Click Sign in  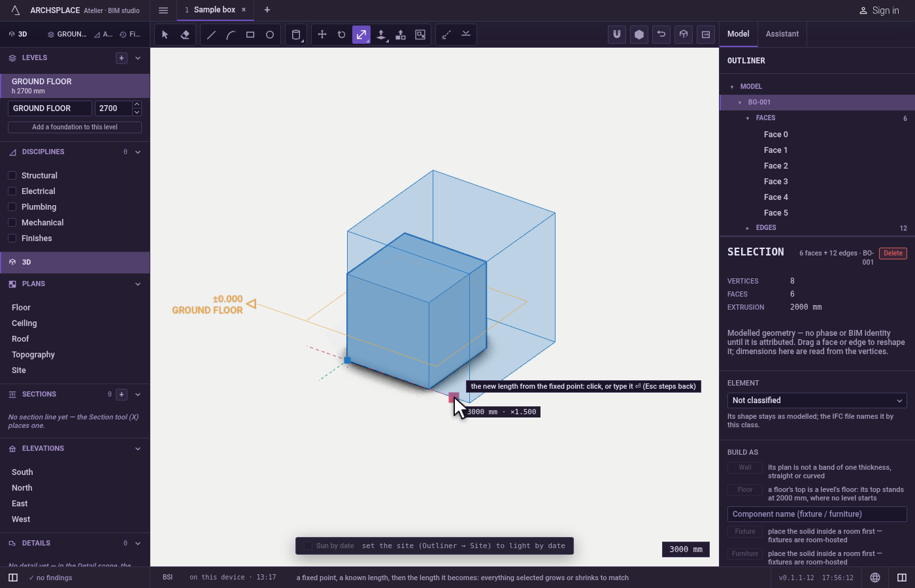(879, 10)
